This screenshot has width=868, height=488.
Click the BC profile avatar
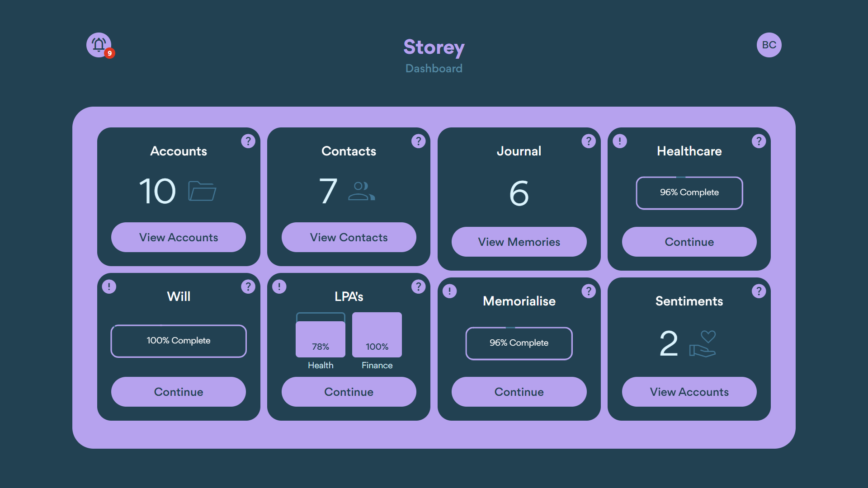point(769,45)
